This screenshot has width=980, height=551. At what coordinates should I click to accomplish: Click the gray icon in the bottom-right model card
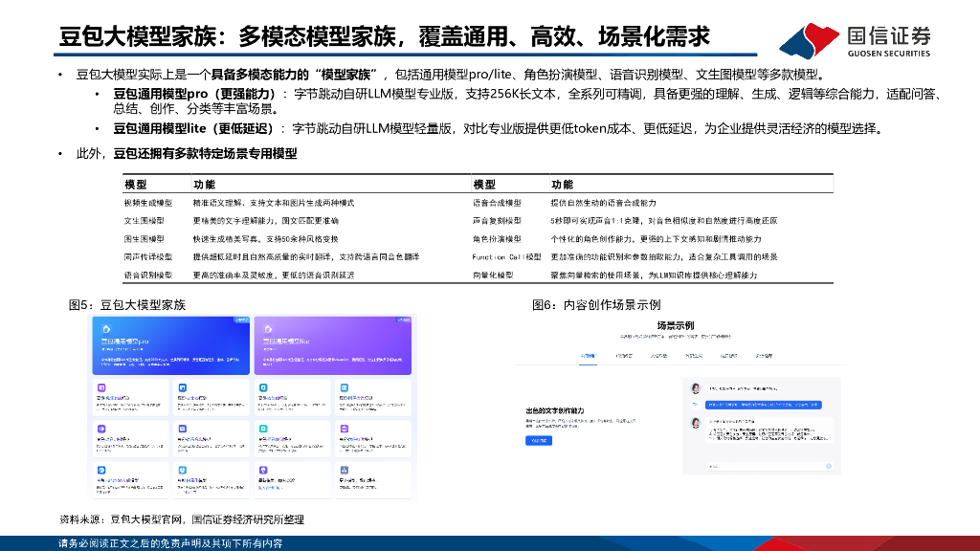tap(343, 471)
